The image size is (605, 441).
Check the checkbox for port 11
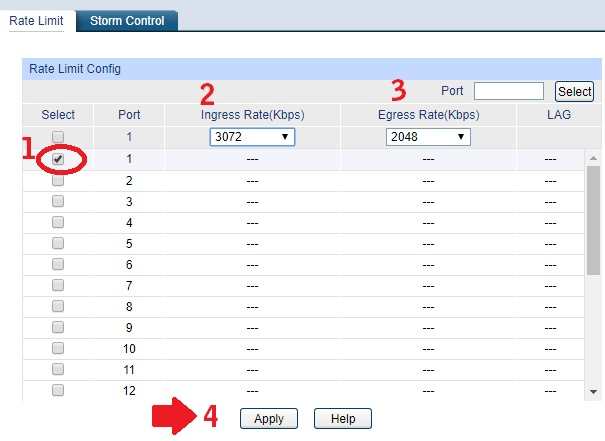[x=58, y=369]
